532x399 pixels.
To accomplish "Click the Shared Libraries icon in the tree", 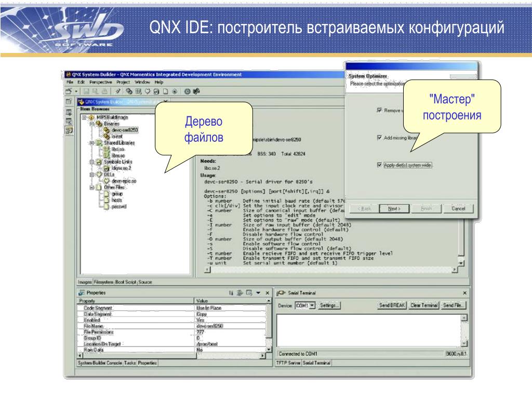I will [x=99, y=143].
